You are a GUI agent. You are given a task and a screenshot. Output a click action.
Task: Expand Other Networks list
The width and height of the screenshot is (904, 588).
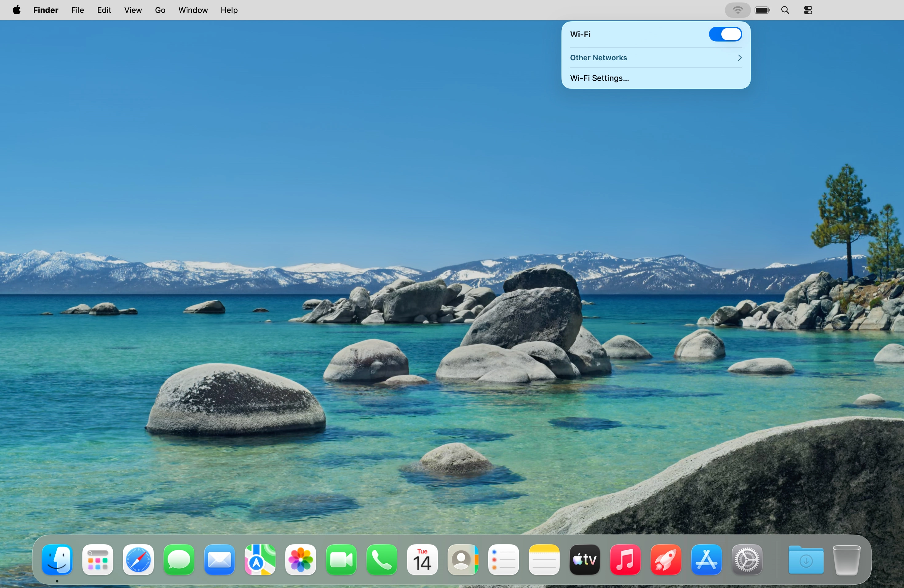tap(656, 58)
